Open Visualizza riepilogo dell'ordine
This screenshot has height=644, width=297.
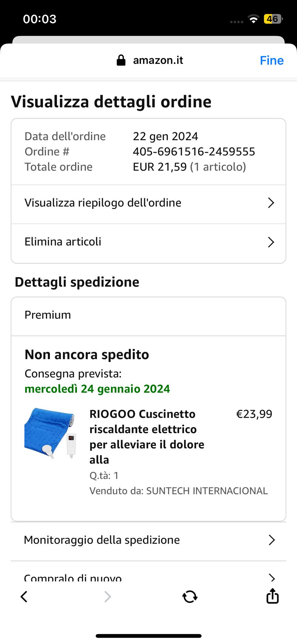[x=103, y=203]
